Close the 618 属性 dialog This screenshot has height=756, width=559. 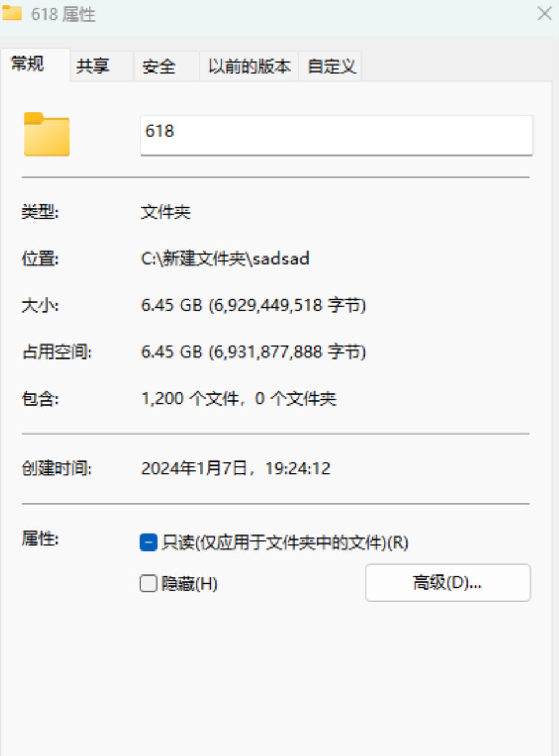(x=544, y=13)
